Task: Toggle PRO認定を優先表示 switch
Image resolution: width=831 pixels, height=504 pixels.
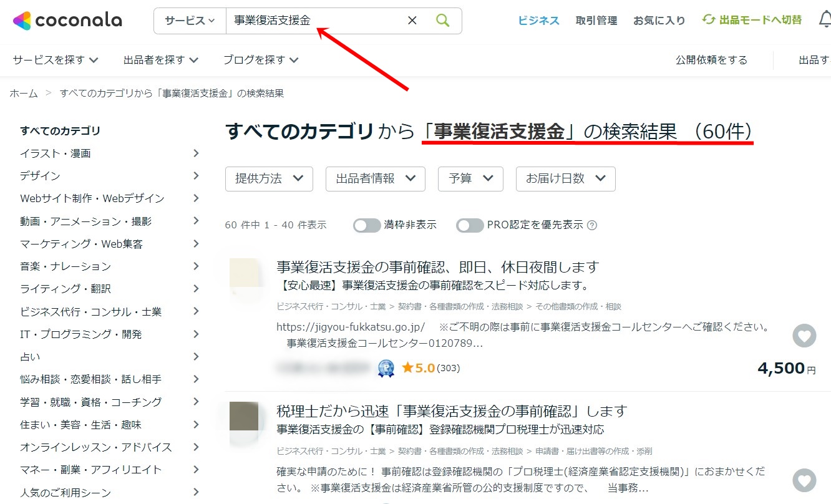Action: click(470, 225)
